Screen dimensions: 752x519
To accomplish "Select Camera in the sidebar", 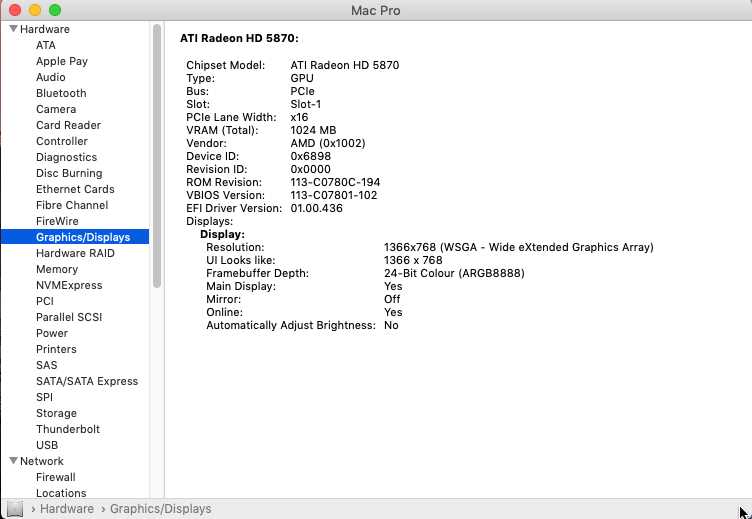I will click(56, 109).
